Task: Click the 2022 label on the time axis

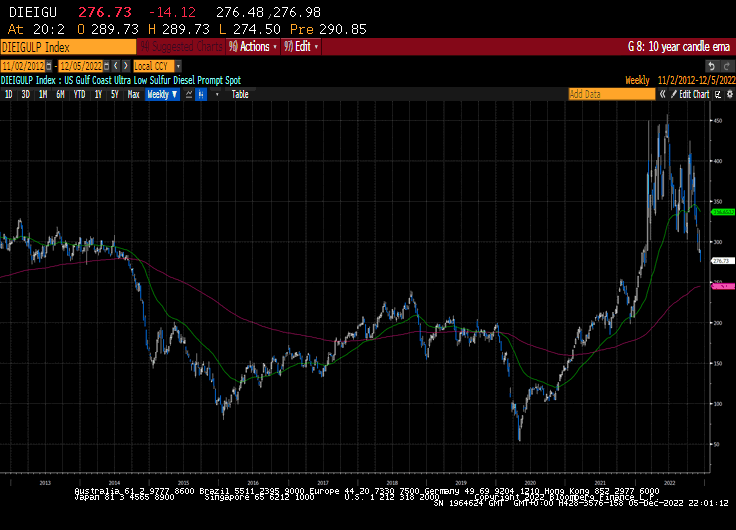Action: (669, 483)
